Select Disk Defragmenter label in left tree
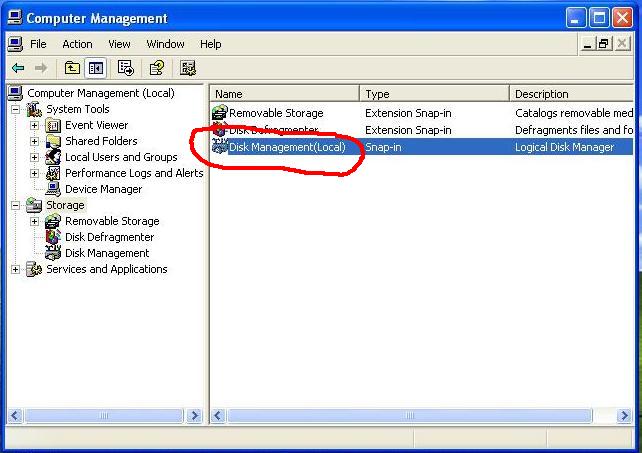The height and width of the screenshot is (453, 642). click(109, 237)
